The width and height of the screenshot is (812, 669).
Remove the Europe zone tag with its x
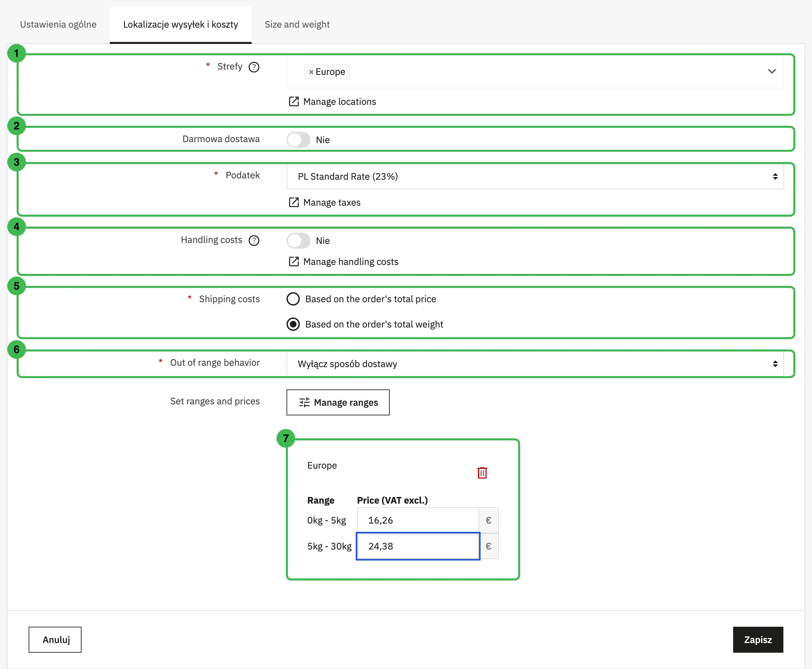coord(311,72)
